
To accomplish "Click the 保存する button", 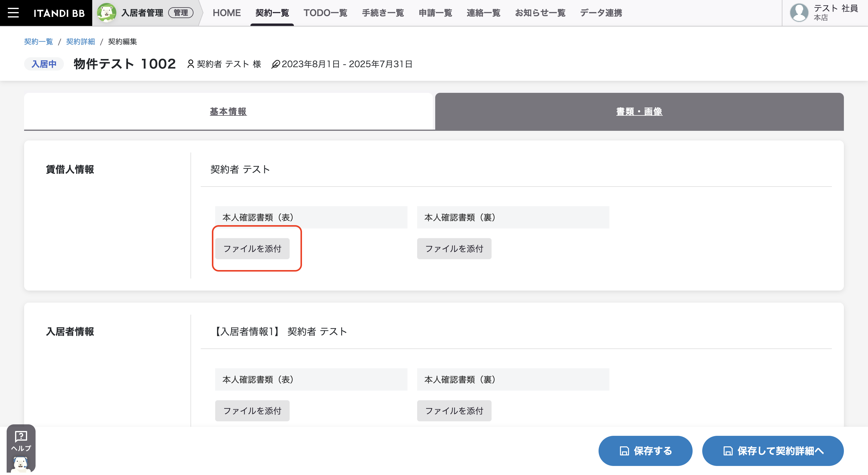I will coord(645,451).
